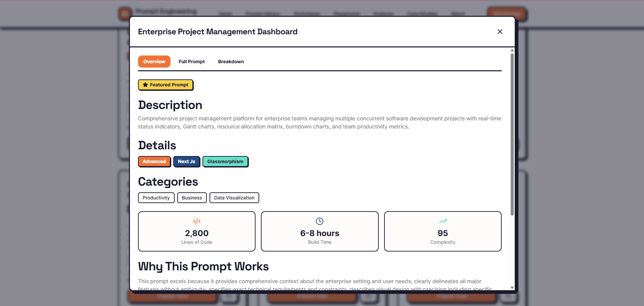Click the Featured Prompt badge
Viewport: 644px width, 306px height.
[x=166, y=85]
